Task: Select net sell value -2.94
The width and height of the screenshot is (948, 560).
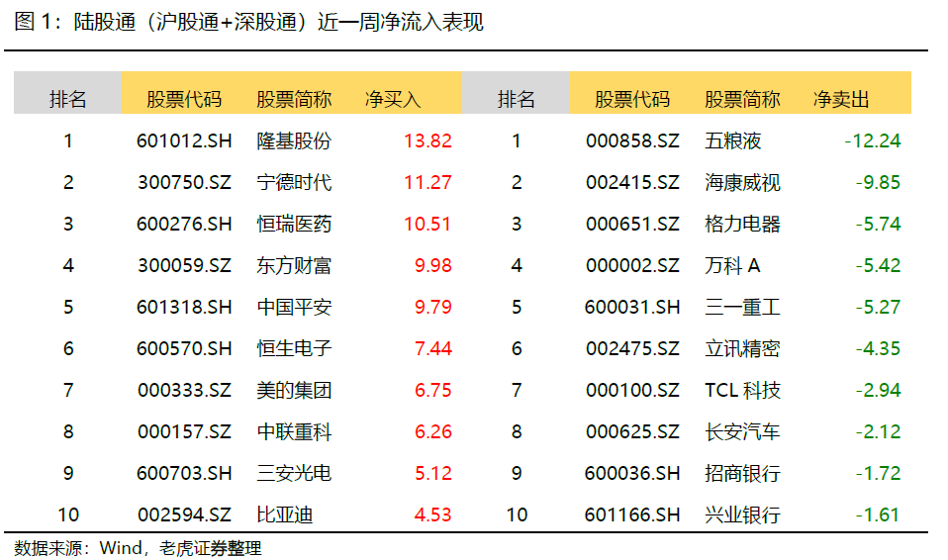Action: [878, 390]
